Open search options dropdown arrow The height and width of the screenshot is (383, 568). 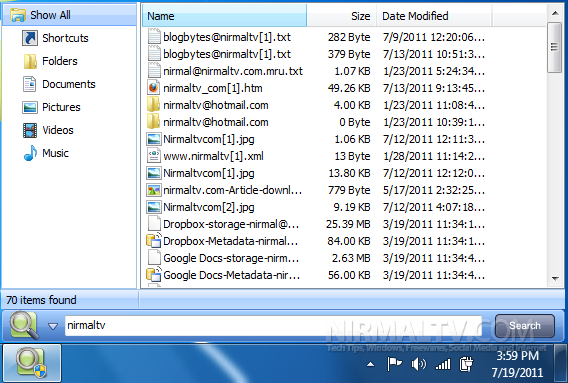click(53, 326)
